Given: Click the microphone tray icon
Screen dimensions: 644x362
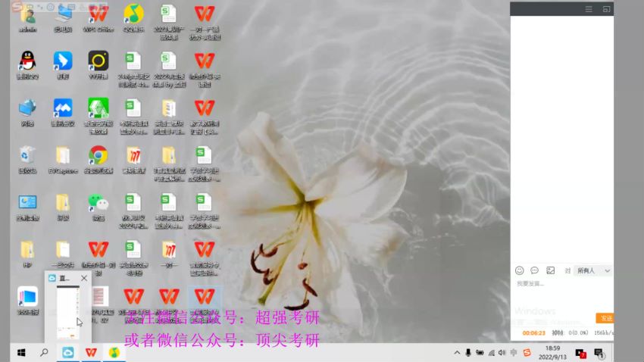Looking at the screenshot, I should (468, 353).
